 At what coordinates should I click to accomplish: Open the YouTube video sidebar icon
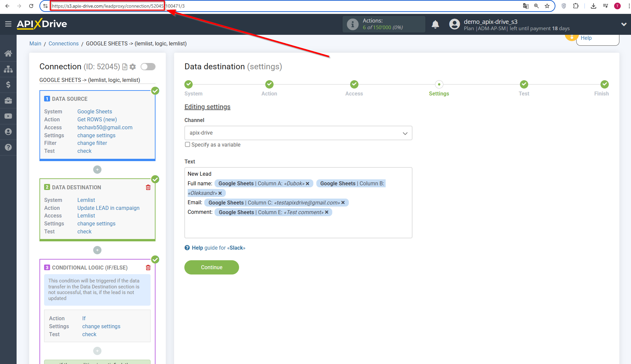point(8,116)
